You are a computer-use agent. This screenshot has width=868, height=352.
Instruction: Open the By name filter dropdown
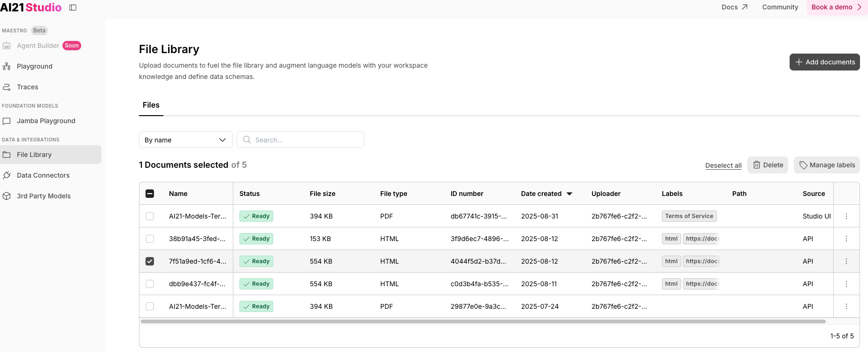coord(186,140)
